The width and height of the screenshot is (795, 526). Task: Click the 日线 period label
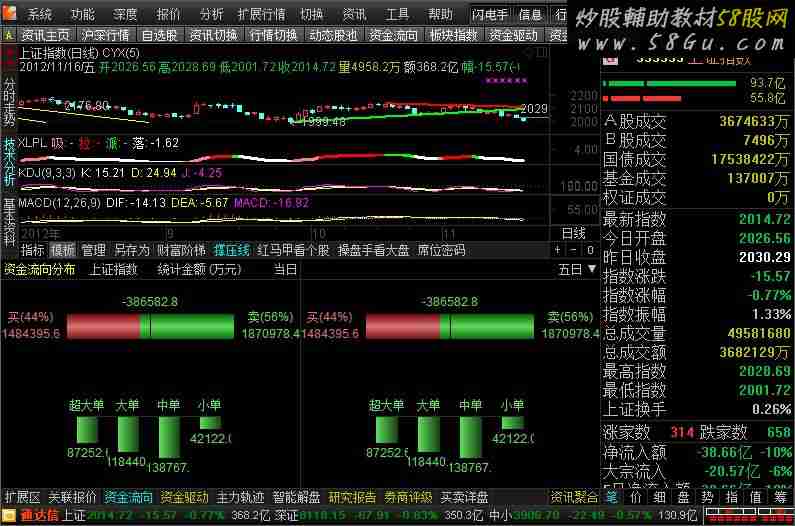(x=574, y=234)
